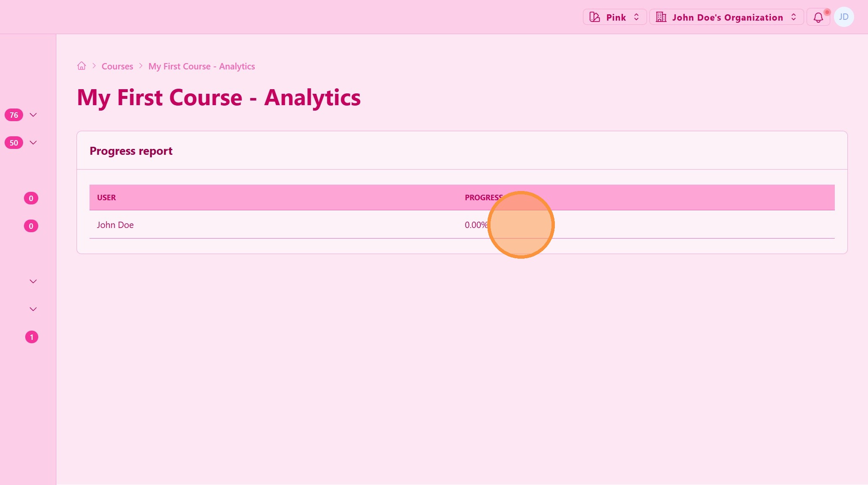Open the notifications bell
Screen dimensions: 868x485
pos(818,17)
